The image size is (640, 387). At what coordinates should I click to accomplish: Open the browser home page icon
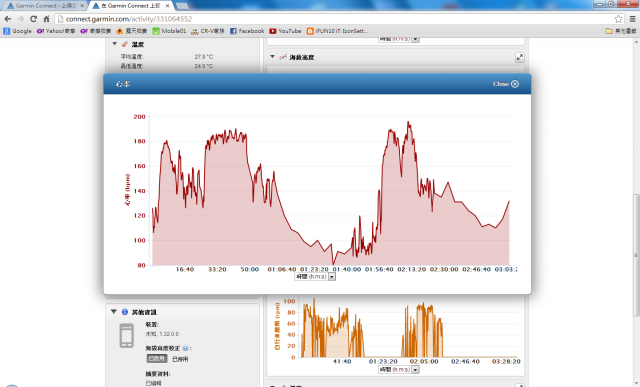click(x=47, y=19)
